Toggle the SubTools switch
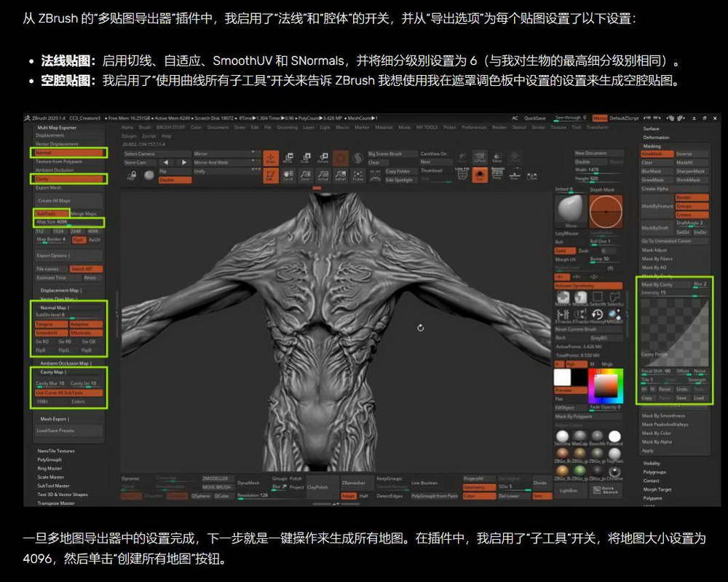The image size is (728, 582). (x=51, y=213)
